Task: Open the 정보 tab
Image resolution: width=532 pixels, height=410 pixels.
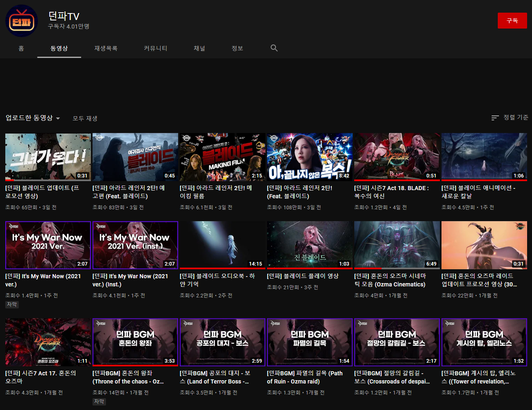Action: coord(237,48)
